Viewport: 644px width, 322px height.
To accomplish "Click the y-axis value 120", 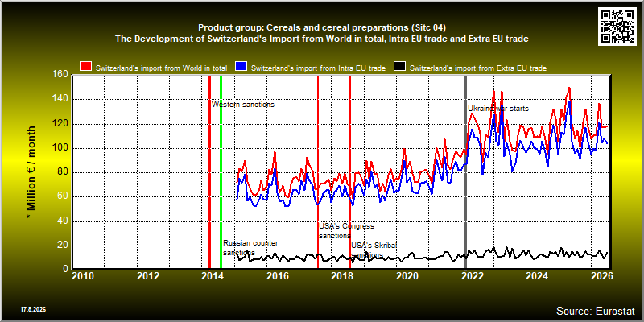I will pos(60,124).
